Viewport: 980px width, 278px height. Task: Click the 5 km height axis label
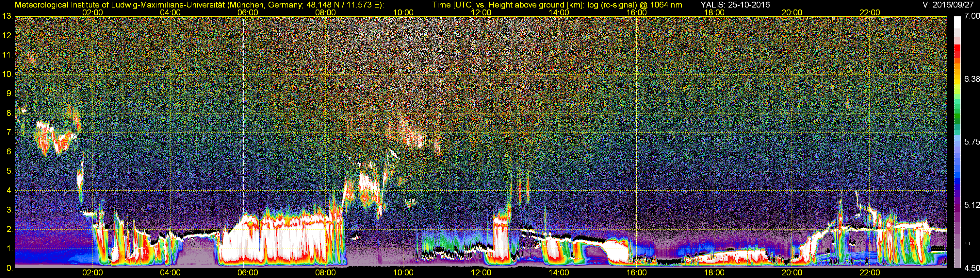click(9, 171)
